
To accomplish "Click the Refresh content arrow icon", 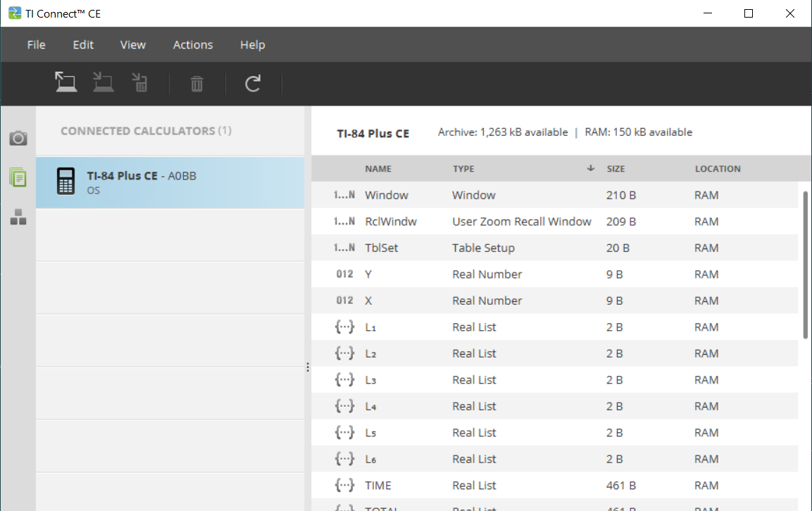I will (x=253, y=84).
